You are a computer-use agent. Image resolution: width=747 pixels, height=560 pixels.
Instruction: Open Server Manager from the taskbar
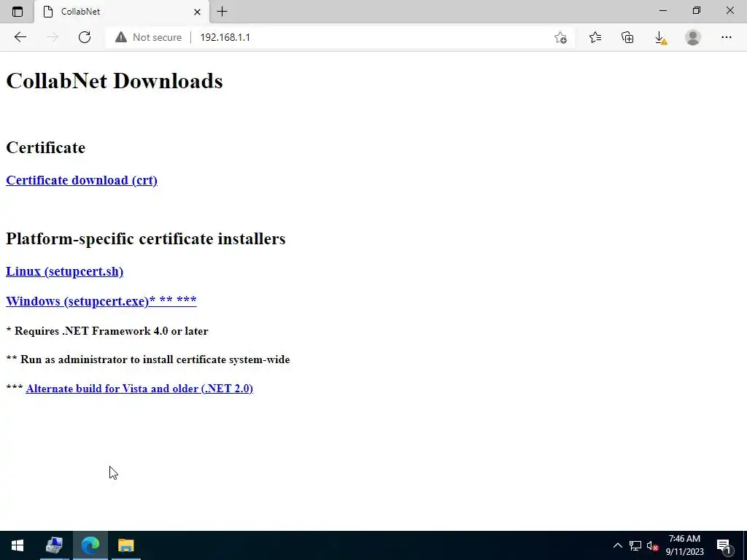[x=54, y=545]
